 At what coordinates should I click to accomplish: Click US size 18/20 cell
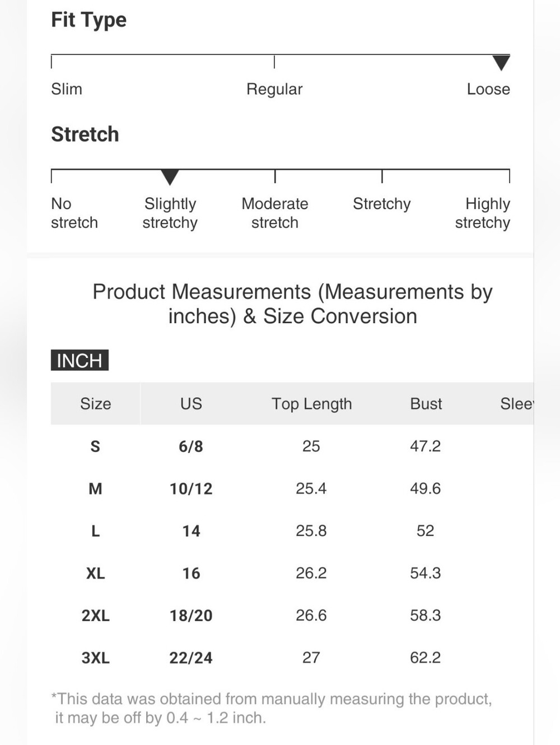191,616
